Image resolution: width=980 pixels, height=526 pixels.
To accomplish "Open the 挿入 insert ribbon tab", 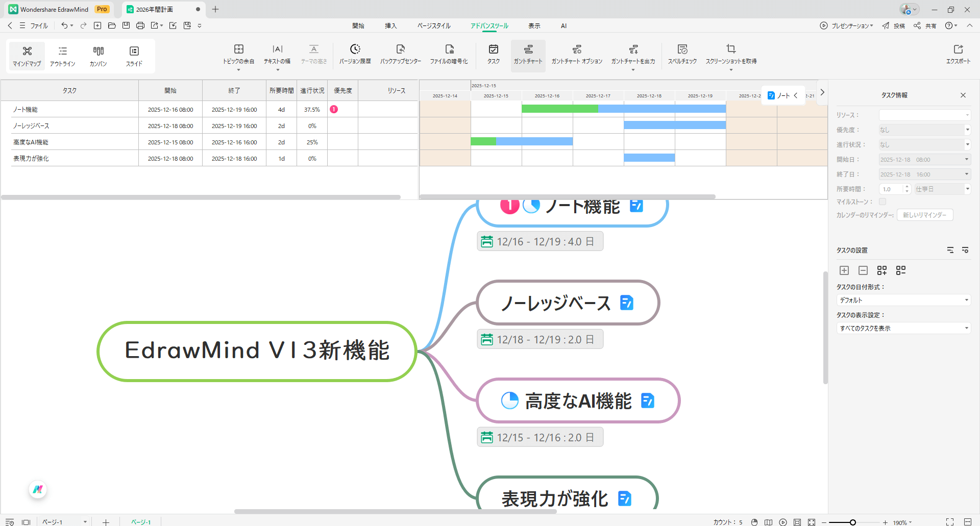I will (390, 26).
